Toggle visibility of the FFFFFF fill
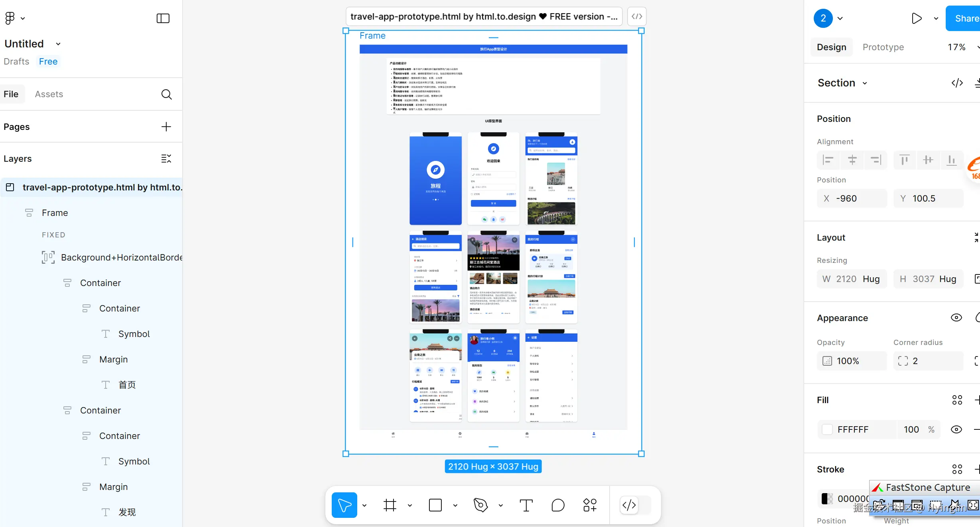The width and height of the screenshot is (980, 527). [x=956, y=429]
